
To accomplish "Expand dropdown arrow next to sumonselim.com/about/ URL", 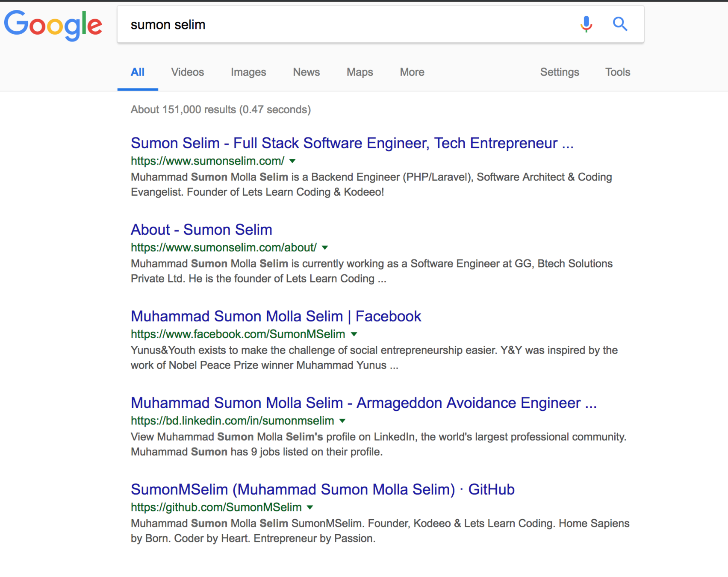I will coord(325,248).
